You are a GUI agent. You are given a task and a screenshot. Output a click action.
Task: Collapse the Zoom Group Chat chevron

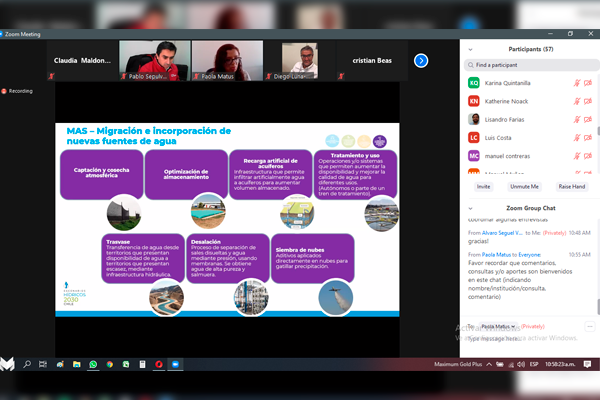pos(470,208)
